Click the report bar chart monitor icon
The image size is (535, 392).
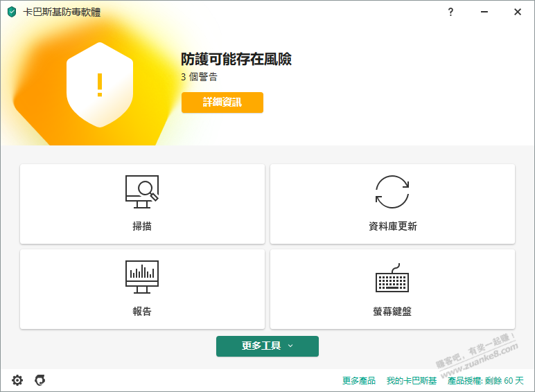click(142, 277)
